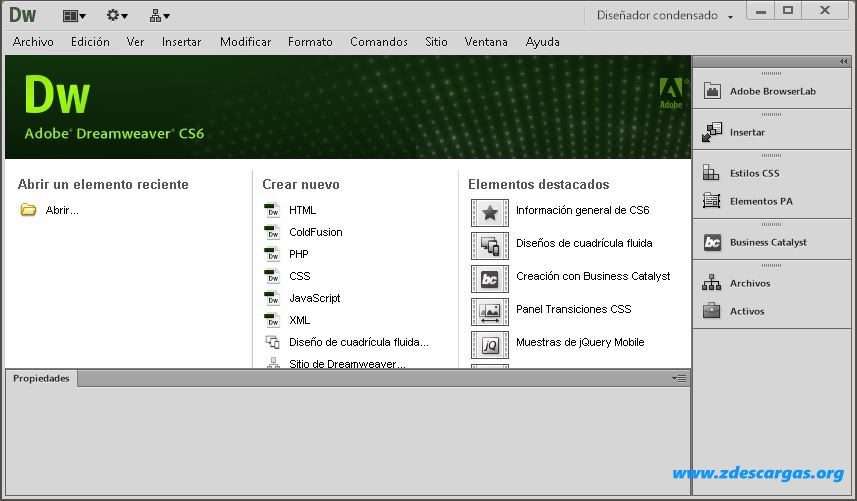Screen dimensions: 857x501
Task: Click the Insertar panel icon
Action: pos(712,132)
